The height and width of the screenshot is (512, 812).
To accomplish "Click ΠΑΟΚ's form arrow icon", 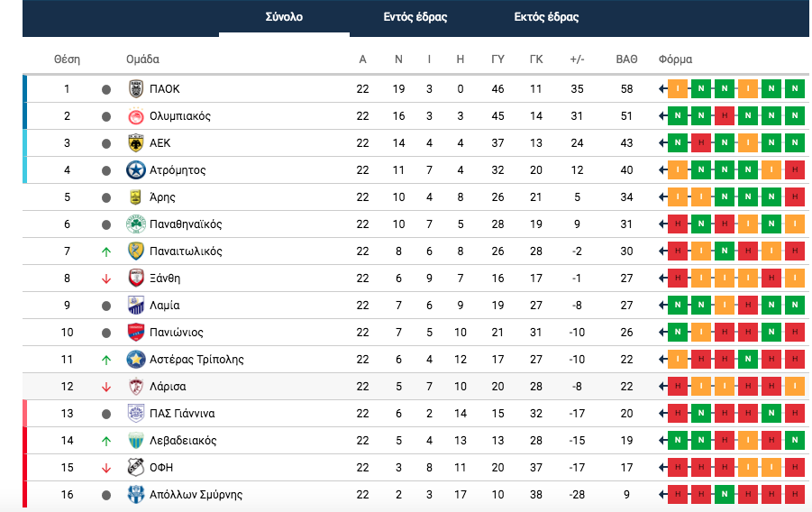I will pos(662,89).
